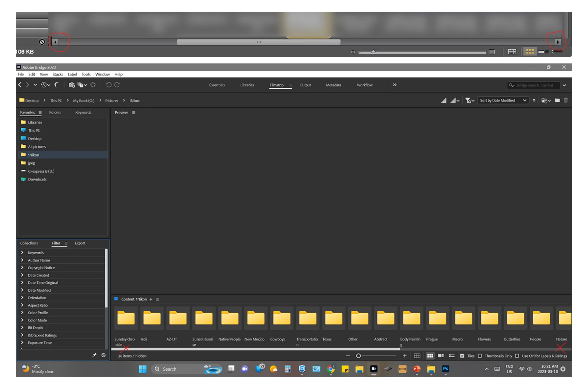Click clear filter icon in Filter panel
Image resolution: width=588 pixels, height=391 pixels.
(104, 355)
